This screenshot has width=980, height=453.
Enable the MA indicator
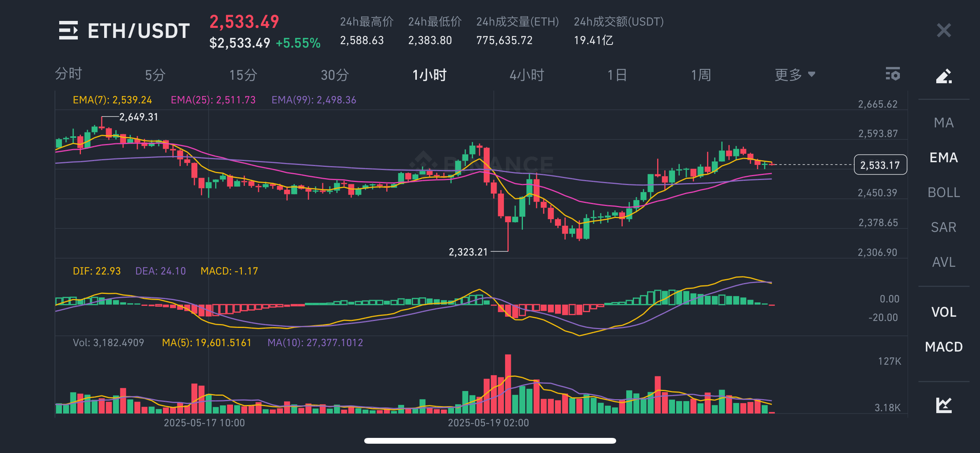tap(944, 123)
